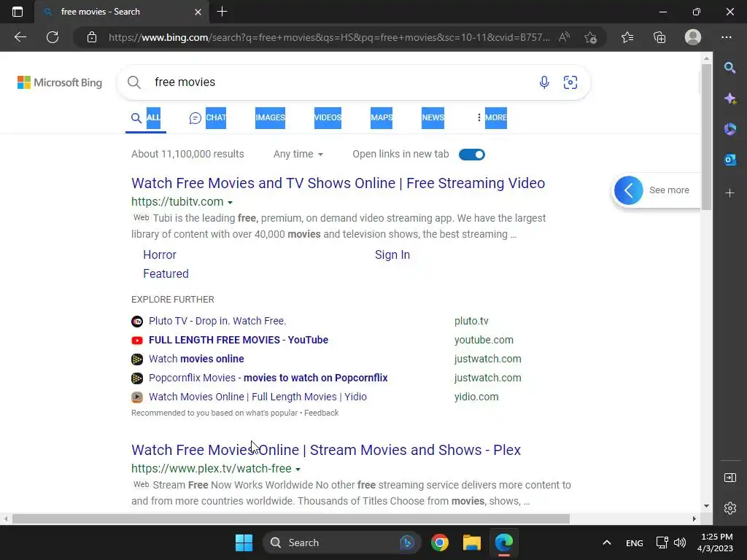Click the Bing search magnifier icon

pyautogui.click(x=134, y=82)
